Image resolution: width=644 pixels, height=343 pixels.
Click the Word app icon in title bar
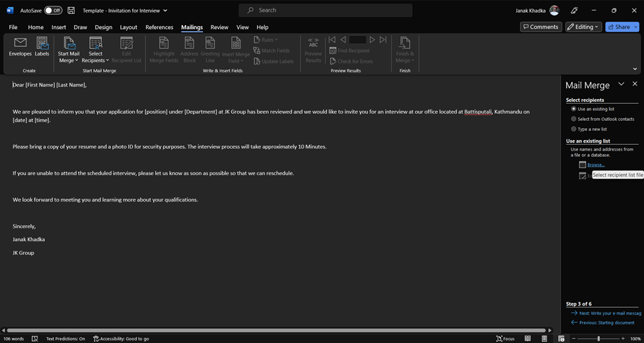click(10, 11)
